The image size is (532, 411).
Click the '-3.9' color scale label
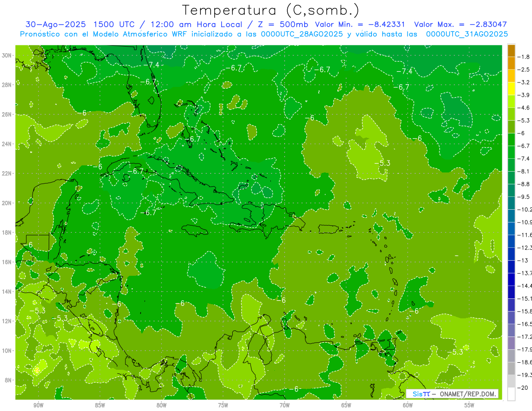point(524,95)
